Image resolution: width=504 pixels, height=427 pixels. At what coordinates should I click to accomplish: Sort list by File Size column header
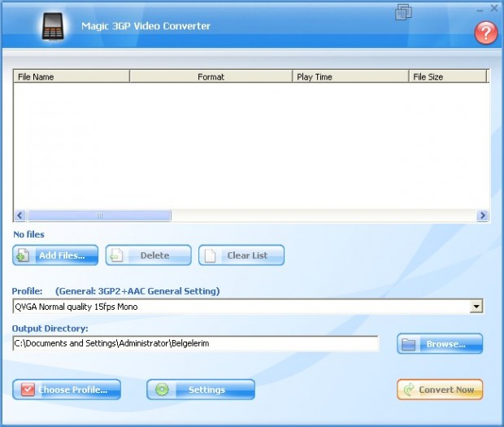pos(448,76)
